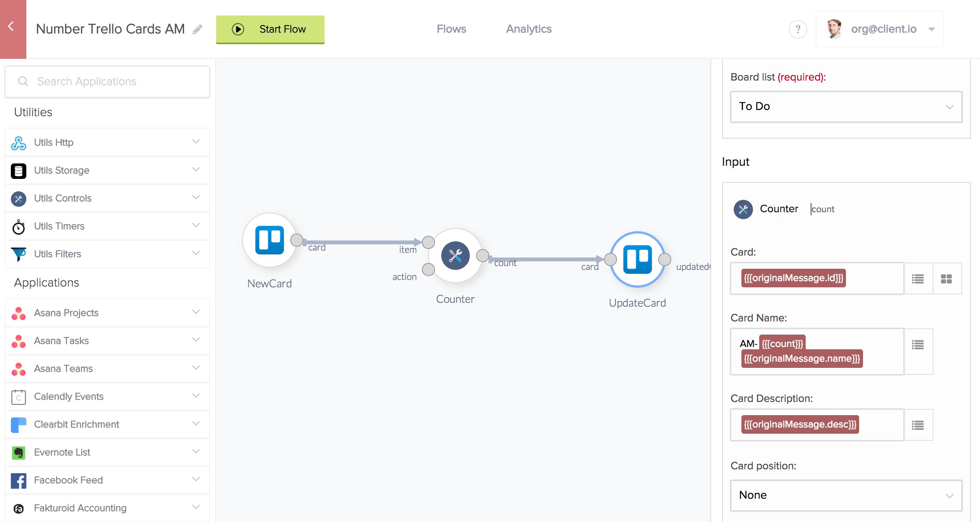Click the user avatar photo
The width and height of the screenshot is (980, 522).
click(834, 29)
